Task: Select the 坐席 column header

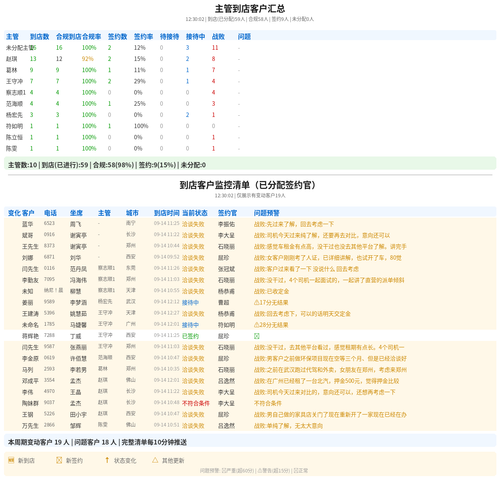Action: [x=76, y=213]
